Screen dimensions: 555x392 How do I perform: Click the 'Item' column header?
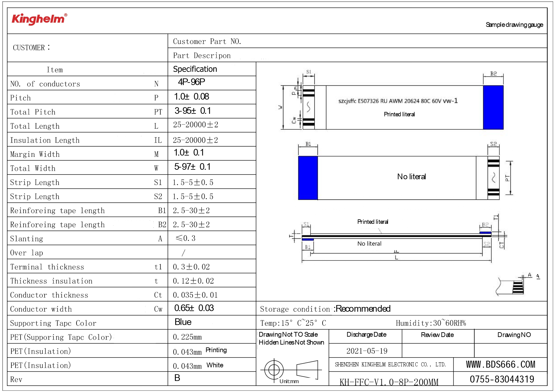point(55,70)
